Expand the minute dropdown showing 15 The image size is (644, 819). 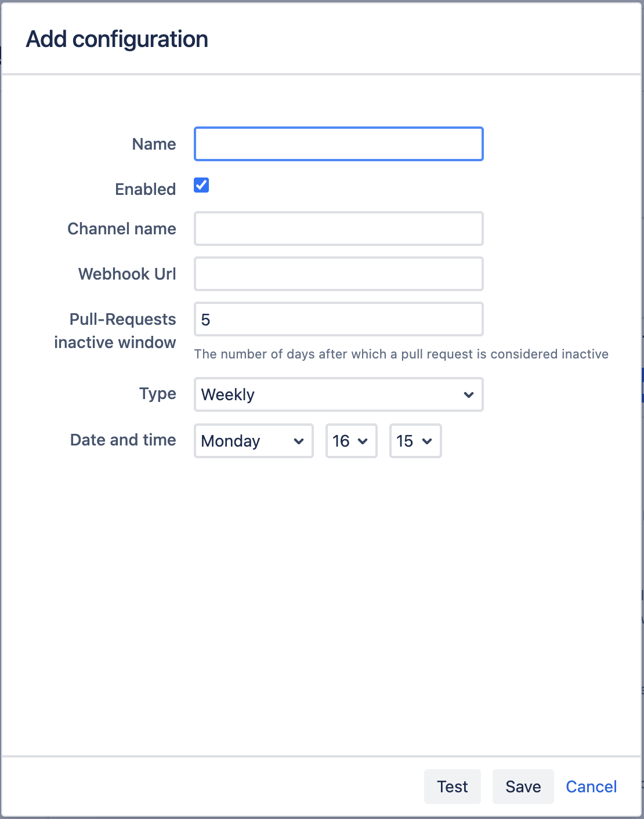pos(415,441)
